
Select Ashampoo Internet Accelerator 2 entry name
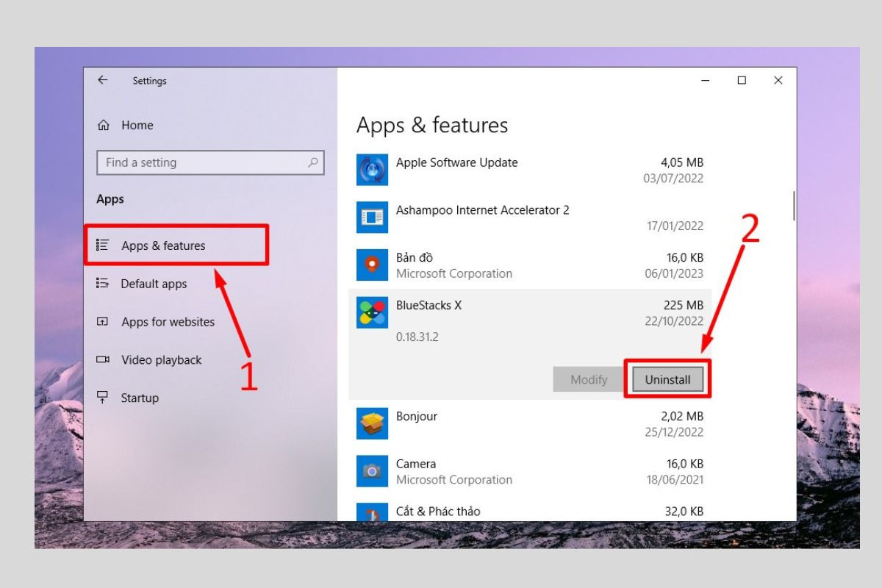483,210
